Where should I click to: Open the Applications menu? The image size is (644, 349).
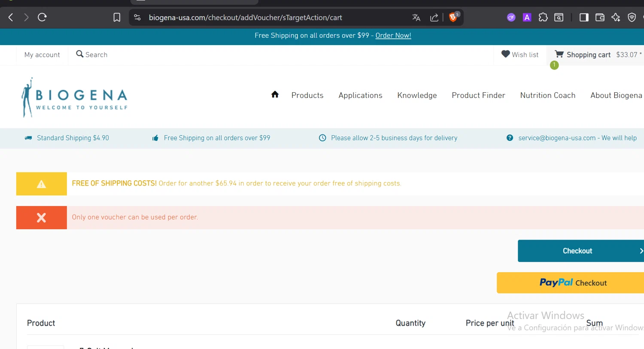[x=360, y=95]
